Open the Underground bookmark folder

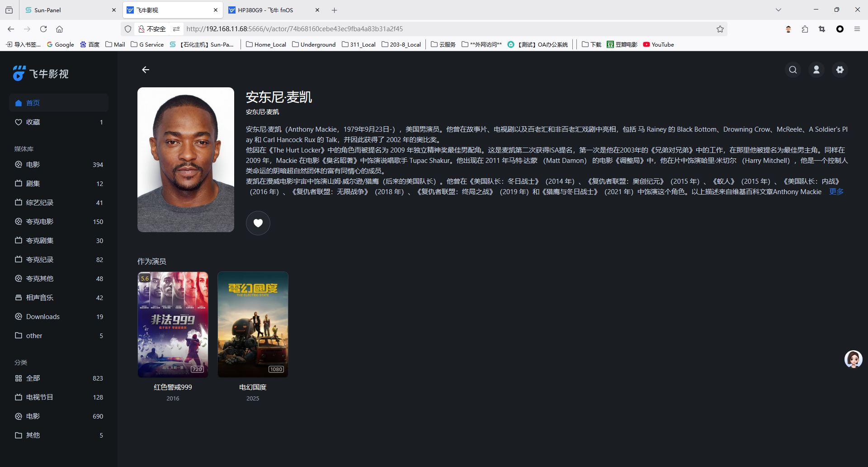pyautogui.click(x=314, y=44)
